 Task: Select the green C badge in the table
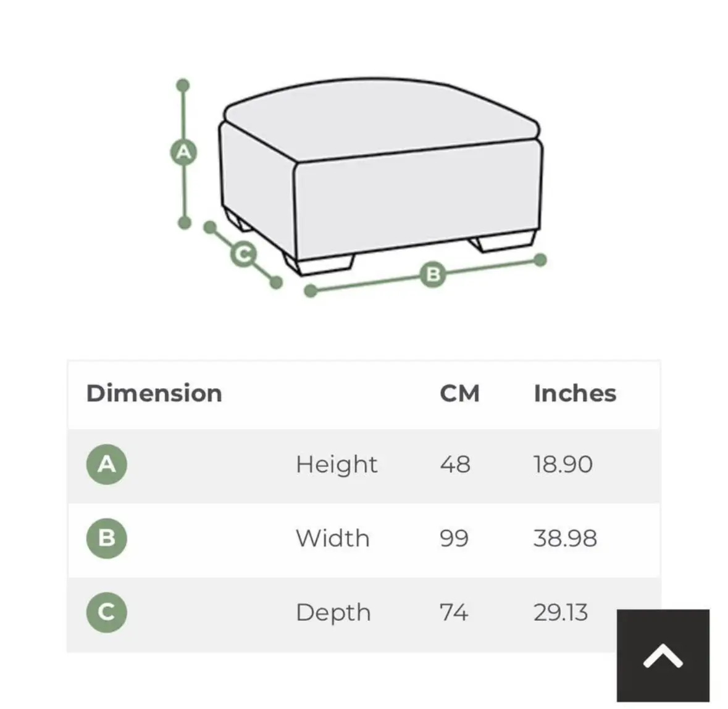(107, 612)
